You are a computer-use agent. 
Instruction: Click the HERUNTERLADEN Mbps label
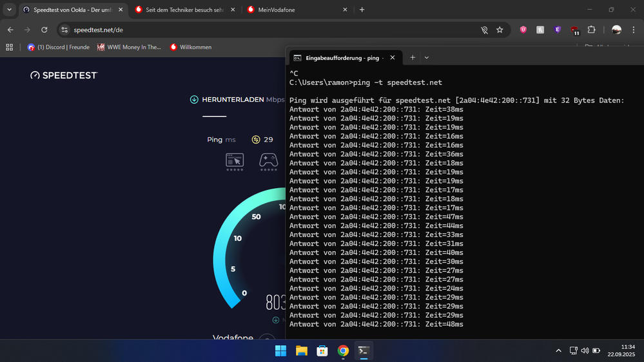tap(243, 100)
